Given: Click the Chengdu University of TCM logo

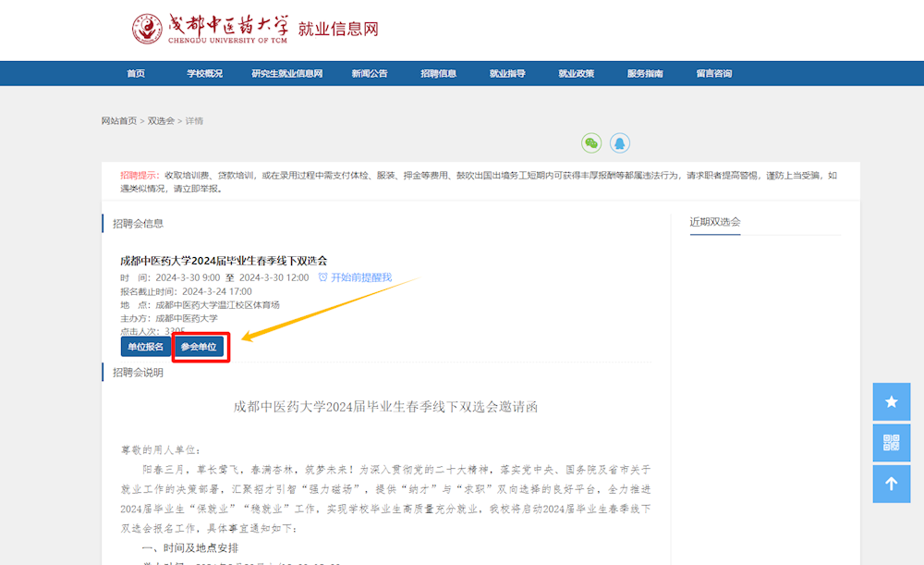Looking at the screenshot, I should (210, 29).
